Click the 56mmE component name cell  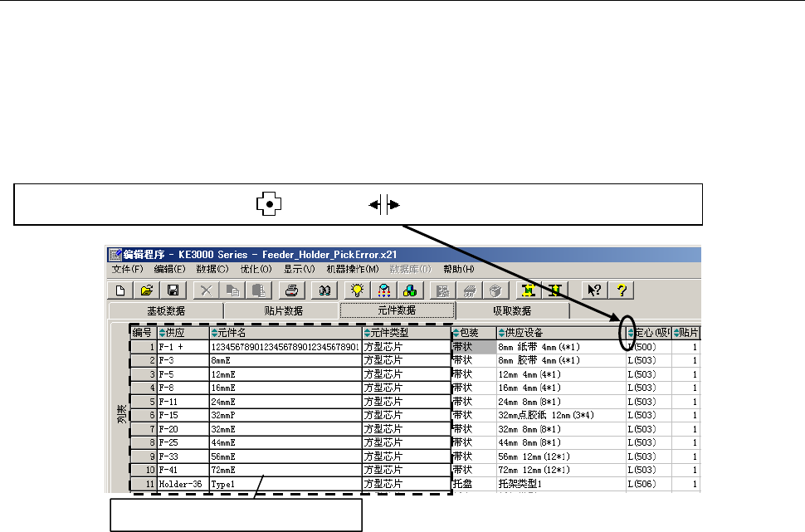286,456
